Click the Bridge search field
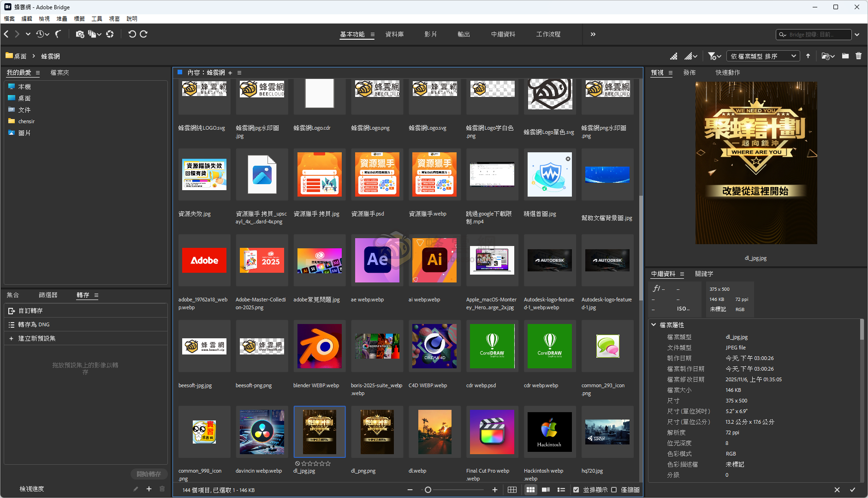The image size is (868, 498). coord(814,35)
